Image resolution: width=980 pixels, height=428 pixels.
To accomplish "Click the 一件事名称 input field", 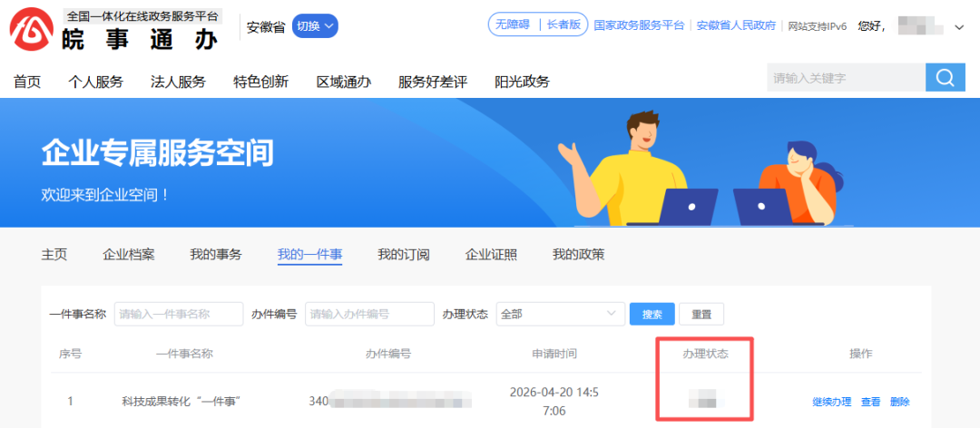I will (178, 315).
